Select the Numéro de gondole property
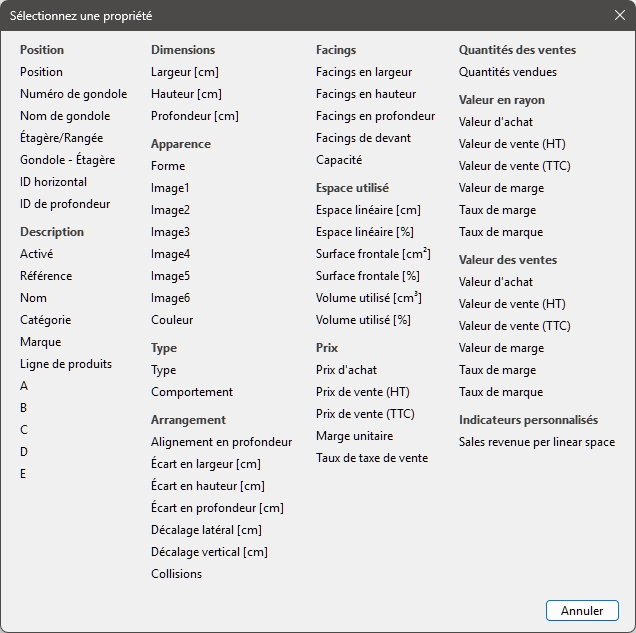 pos(73,94)
